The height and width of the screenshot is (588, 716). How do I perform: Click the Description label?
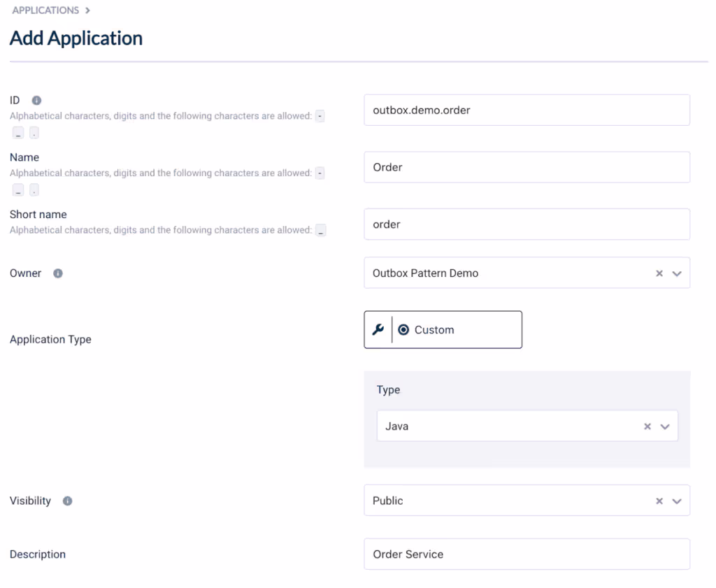(x=38, y=554)
